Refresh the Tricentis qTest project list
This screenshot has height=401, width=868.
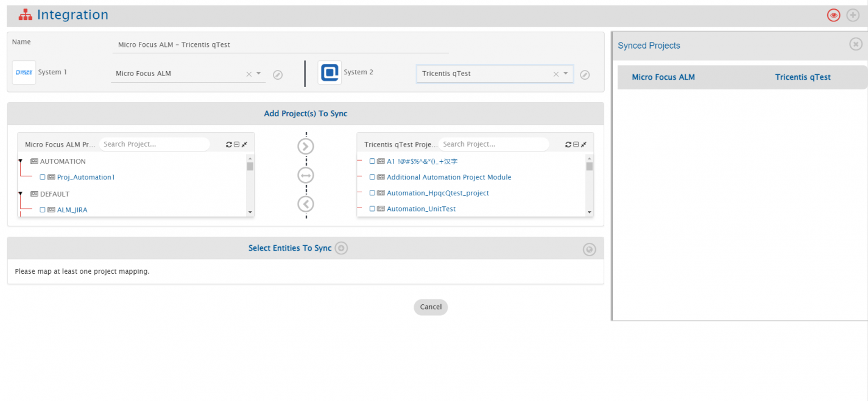[x=568, y=145]
